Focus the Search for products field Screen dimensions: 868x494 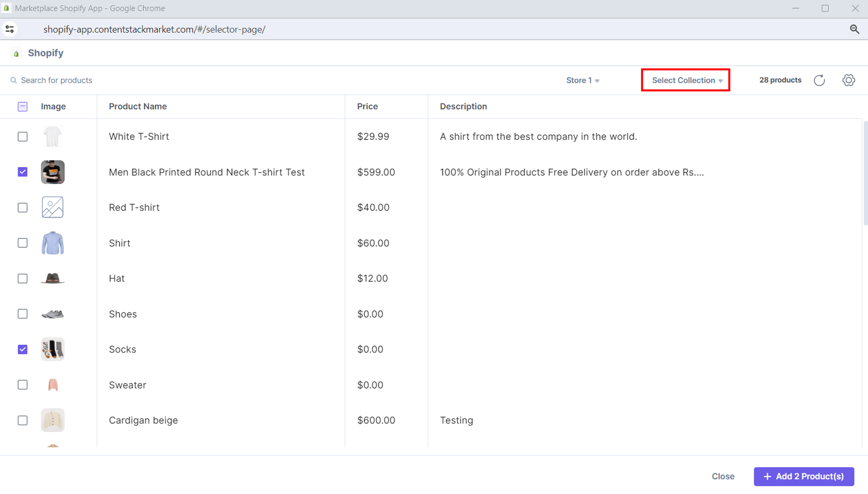[x=57, y=81]
